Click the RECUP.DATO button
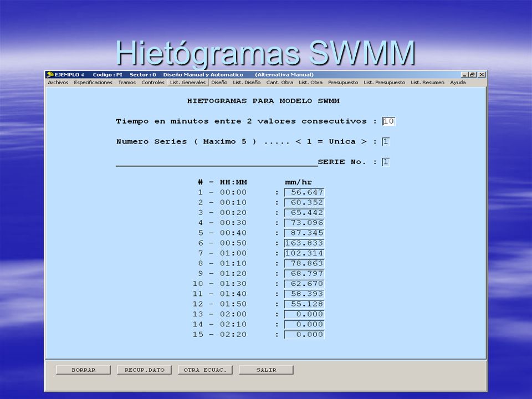This screenshot has height=399, width=532. (x=145, y=370)
